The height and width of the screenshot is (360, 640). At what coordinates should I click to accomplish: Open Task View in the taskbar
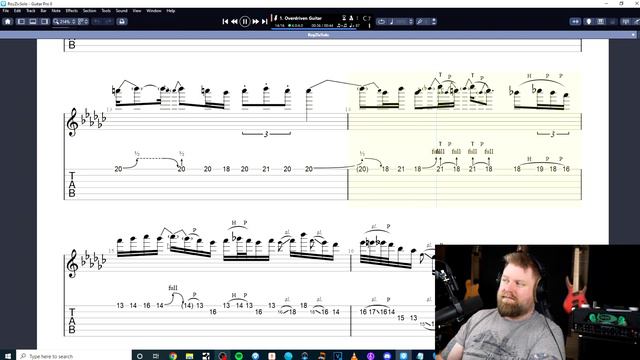[x=156, y=356]
